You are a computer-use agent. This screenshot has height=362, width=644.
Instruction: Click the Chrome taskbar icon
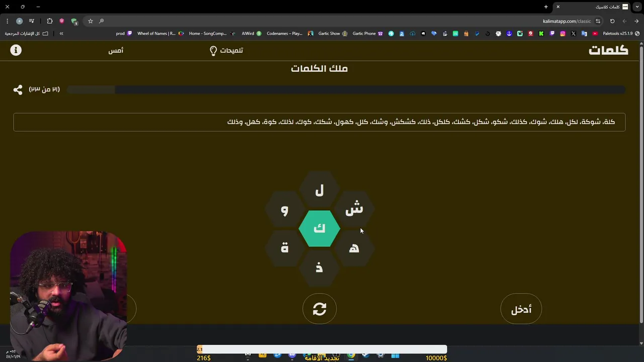351,356
